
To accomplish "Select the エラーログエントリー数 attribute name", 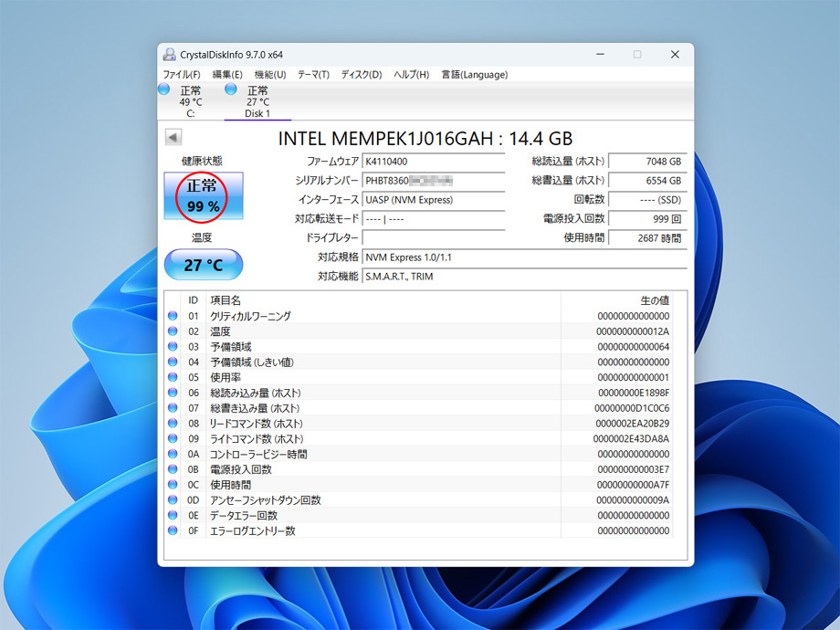I will [252, 530].
